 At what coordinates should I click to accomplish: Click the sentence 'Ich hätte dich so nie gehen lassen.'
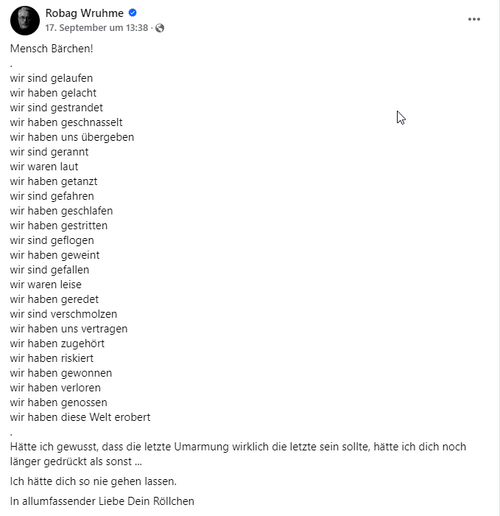click(x=93, y=481)
